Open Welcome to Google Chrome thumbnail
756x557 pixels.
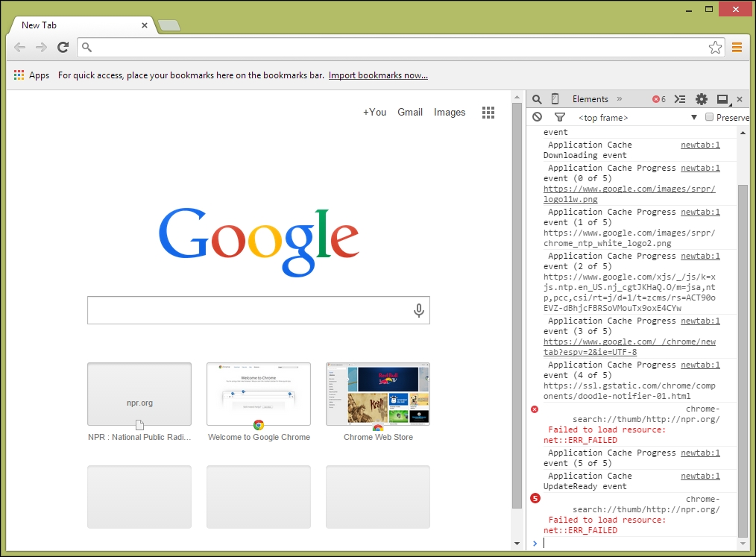[259, 394]
